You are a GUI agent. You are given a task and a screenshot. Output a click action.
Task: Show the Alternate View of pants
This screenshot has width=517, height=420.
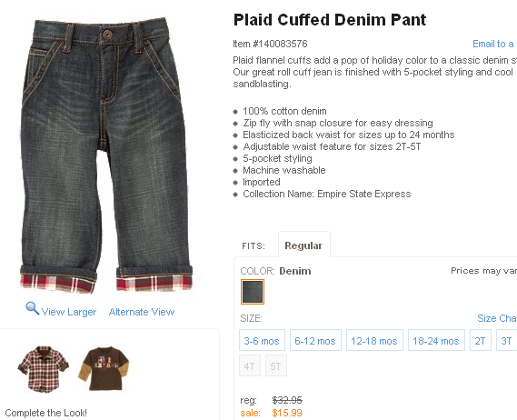[142, 312]
